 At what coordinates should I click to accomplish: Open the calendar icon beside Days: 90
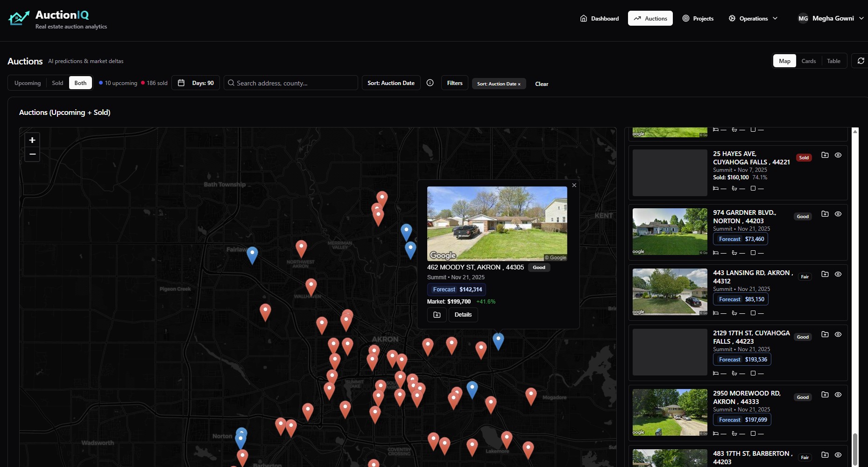(181, 83)
